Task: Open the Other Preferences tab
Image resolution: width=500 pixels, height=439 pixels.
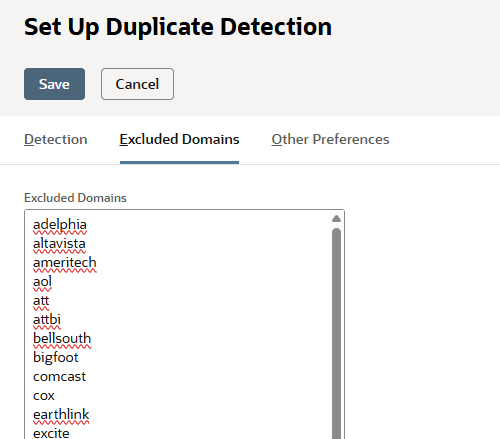Action: (x=330, y=139)
